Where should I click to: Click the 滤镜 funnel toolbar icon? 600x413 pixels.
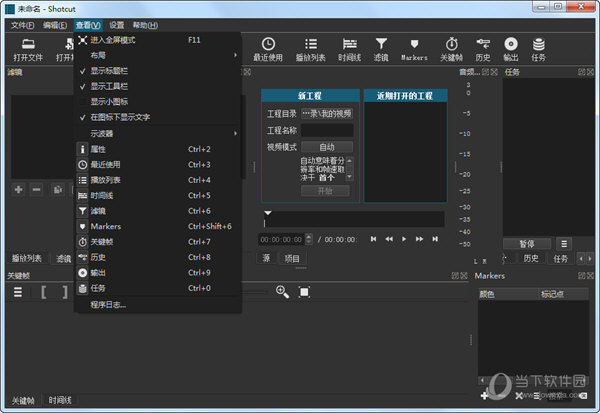tap(381, 49)
